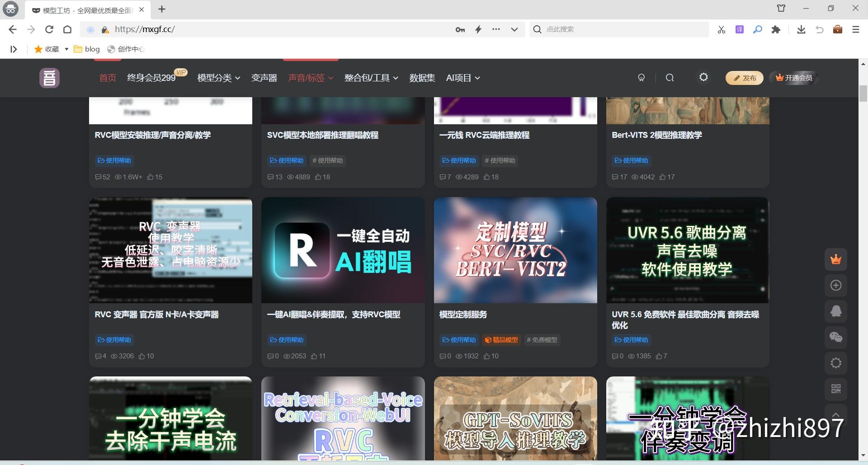
Task: Show the QR code via sidebar icon
Action: click(x=835, y=389)
